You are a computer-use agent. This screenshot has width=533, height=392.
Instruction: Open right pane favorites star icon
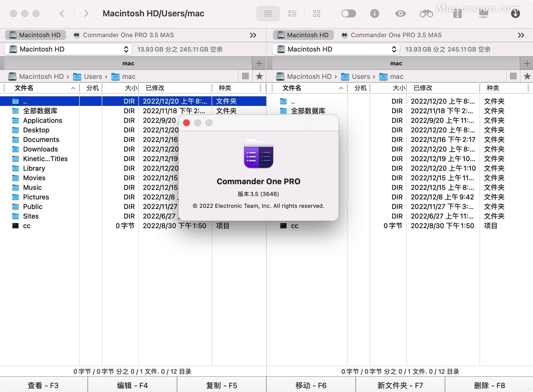pos(527,76)
